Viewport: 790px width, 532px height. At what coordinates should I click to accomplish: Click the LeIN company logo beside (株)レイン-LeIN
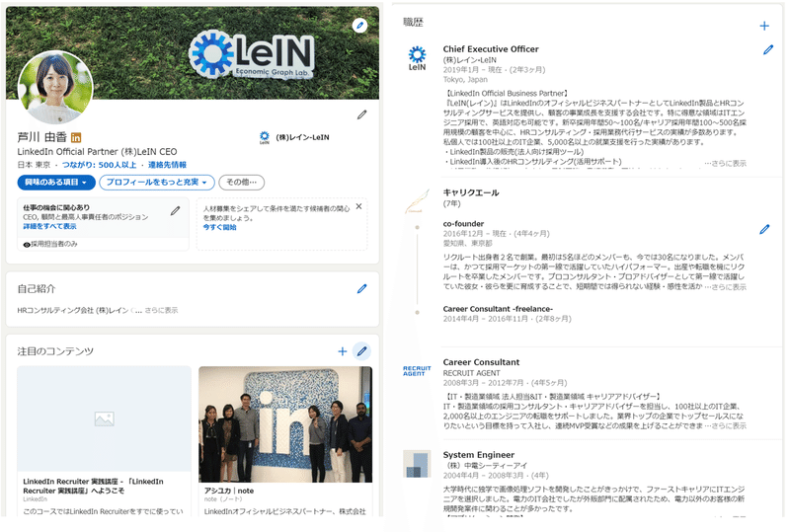tap(264, 137)
